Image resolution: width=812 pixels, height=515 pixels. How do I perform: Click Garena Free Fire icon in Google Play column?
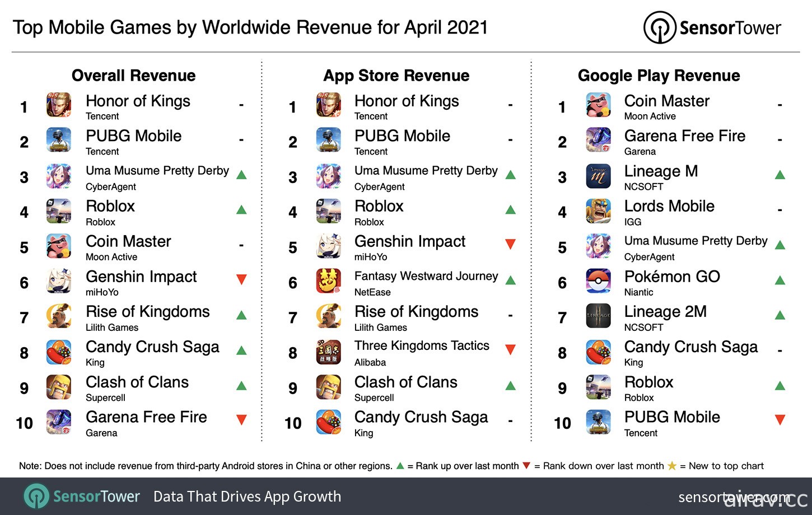(x=599, y=140)
